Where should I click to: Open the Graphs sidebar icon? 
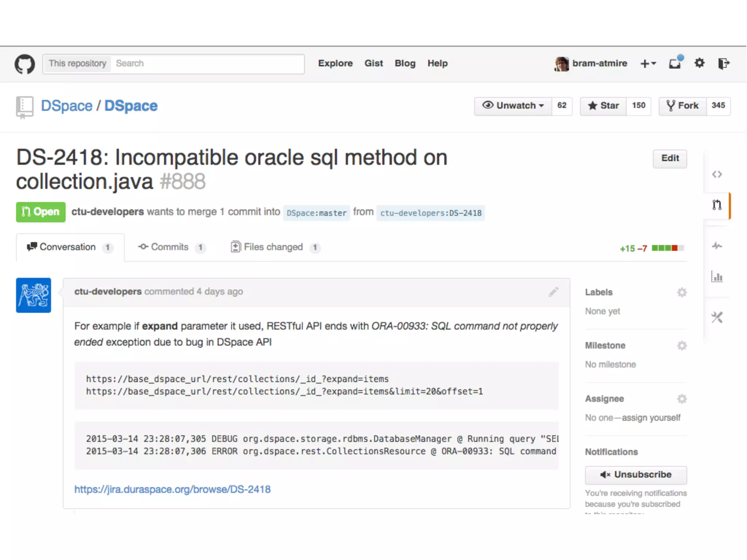click(x=717, y=277)
